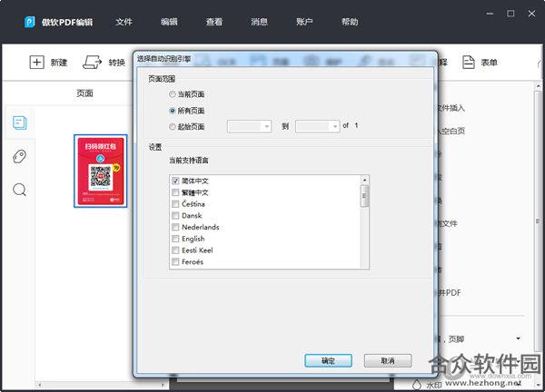Maximize the application window
545x392 pixels.
(510, 14)
